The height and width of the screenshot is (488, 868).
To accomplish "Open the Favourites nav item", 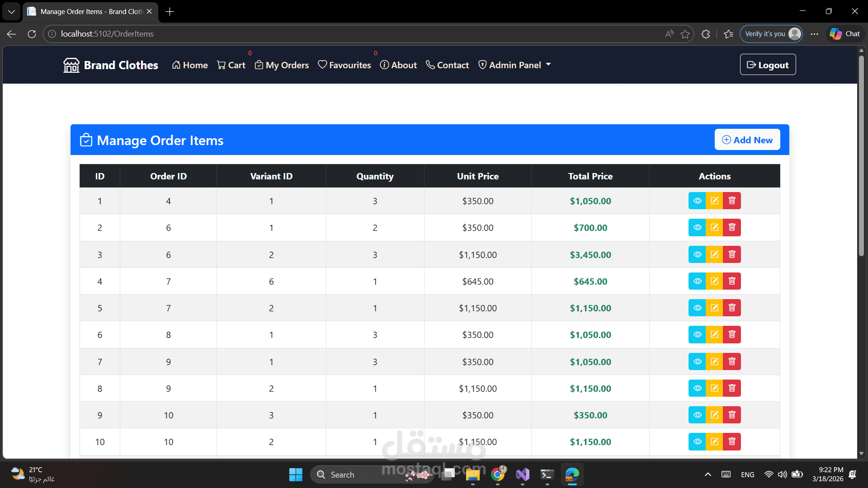I will tap(344, 65).
